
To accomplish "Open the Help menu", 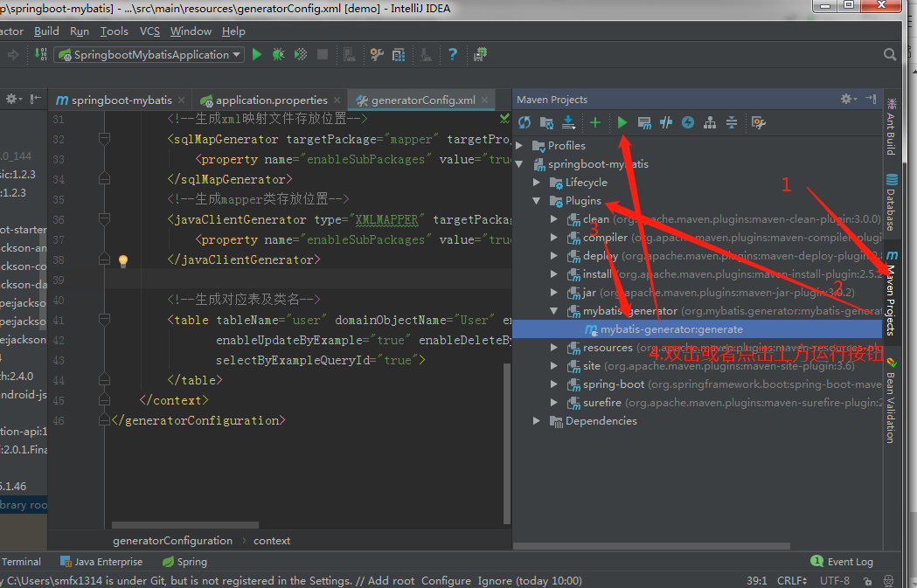I will point(233,31).
